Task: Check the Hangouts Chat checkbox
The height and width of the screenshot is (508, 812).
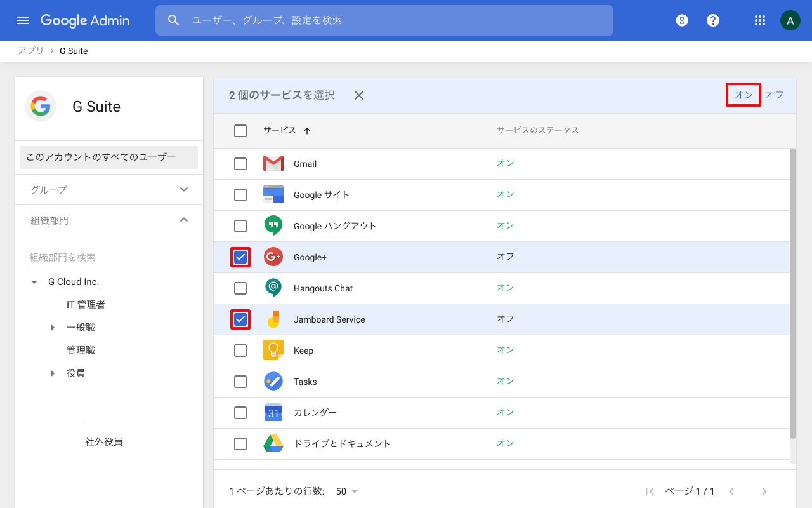Action: [240, 288]
